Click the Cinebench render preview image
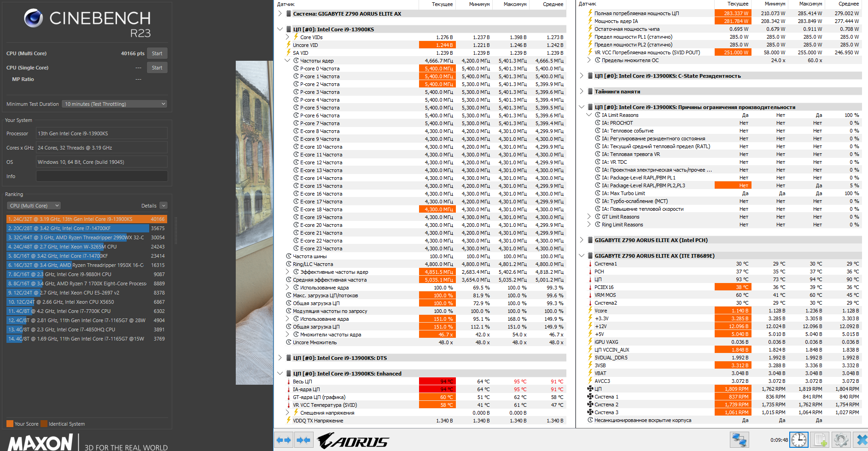Image resolution: width=868 pixels, height=451 pixels. (254, 223)
